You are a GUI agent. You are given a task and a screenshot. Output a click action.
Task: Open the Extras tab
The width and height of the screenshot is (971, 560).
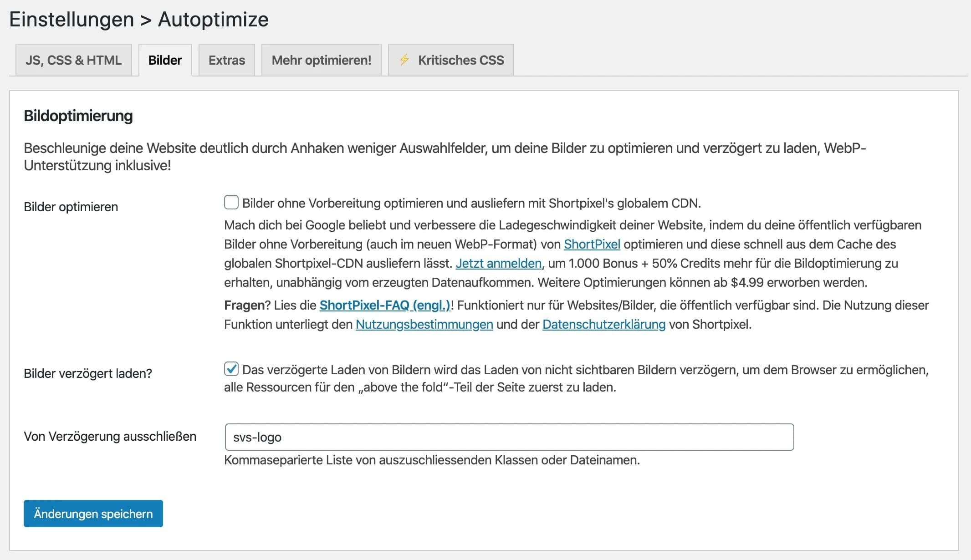(x=226, y=60)
